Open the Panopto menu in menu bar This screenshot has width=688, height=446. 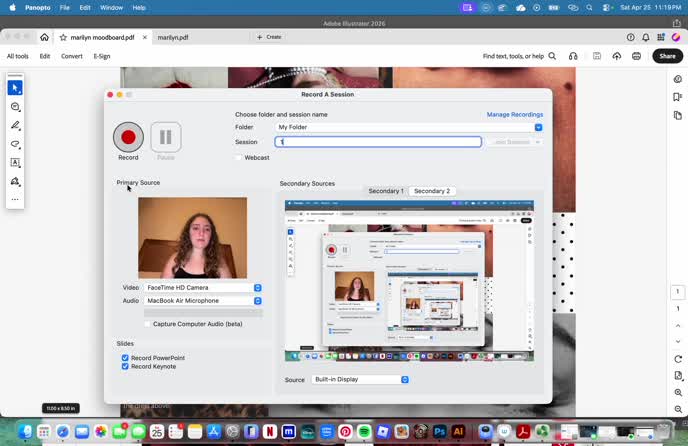click(38, 7)
